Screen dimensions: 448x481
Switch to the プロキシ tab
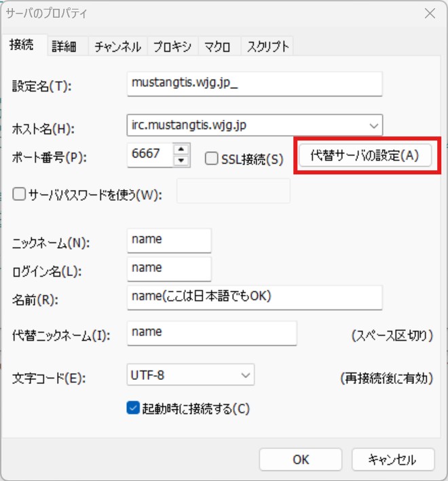click(172, 46)
